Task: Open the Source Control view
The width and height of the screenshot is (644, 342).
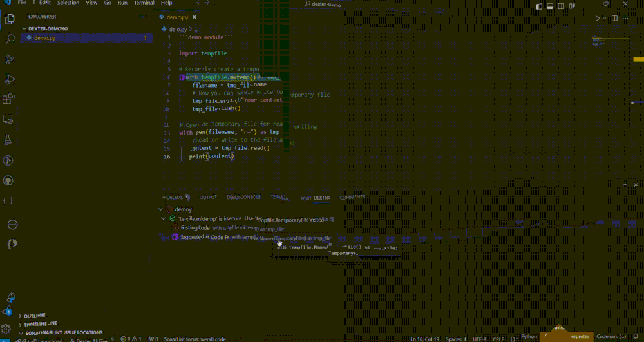Action: [x=10, y=59]
